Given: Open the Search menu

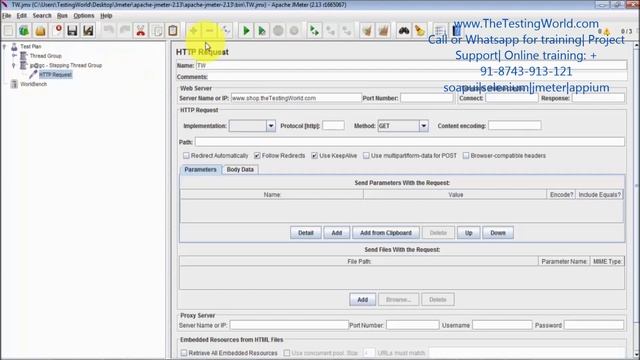Looking at the screenshot, I should coord(42,16).
